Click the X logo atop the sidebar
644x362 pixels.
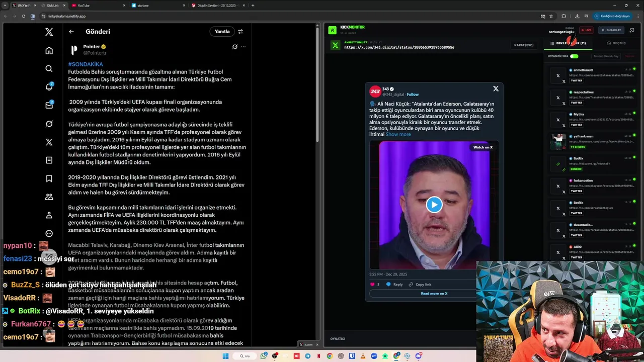pyautogui.click(x=49, y=32)
